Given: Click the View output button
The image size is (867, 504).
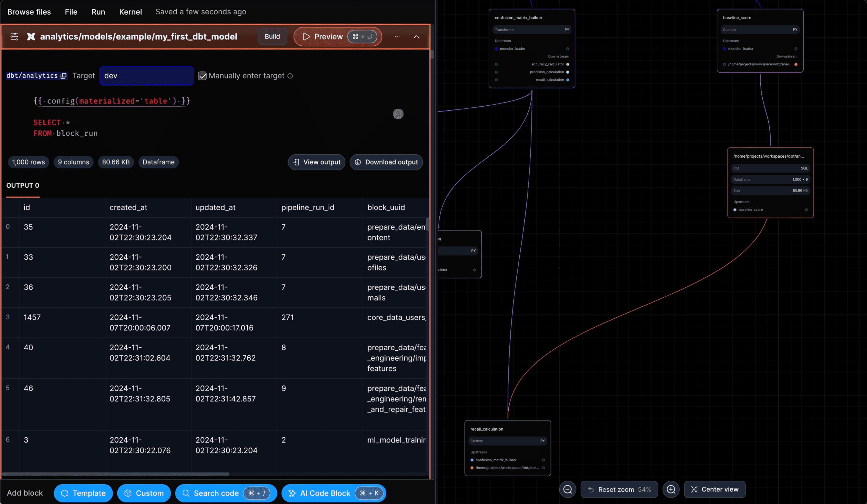Looking at the screenshot, I should point(316,162).
